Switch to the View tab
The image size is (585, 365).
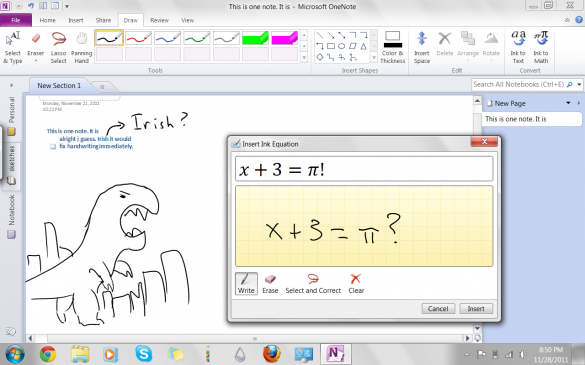click(x=187, y=20)
